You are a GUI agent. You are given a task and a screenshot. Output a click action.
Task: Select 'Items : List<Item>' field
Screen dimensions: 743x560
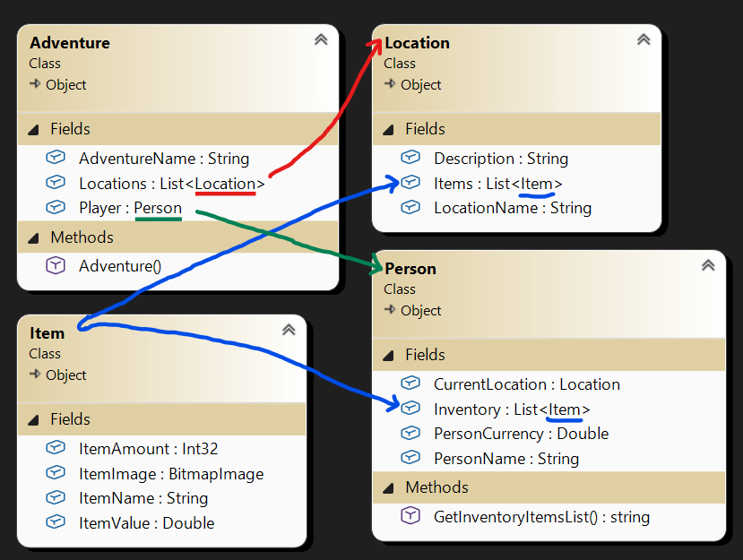498,184
